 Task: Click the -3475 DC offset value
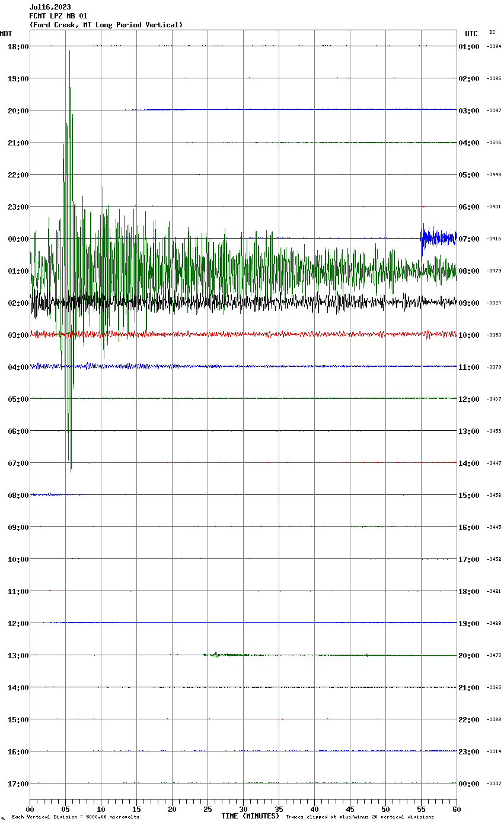pyautogui.click(x=494, y=655)
